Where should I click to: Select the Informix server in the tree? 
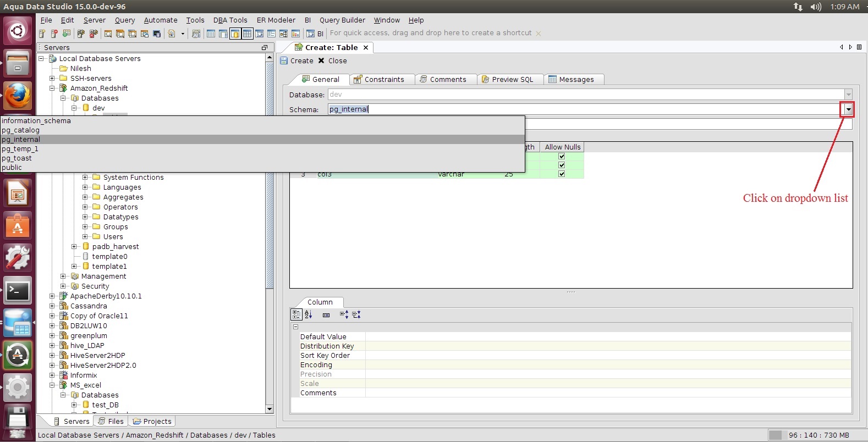[84, 375]
